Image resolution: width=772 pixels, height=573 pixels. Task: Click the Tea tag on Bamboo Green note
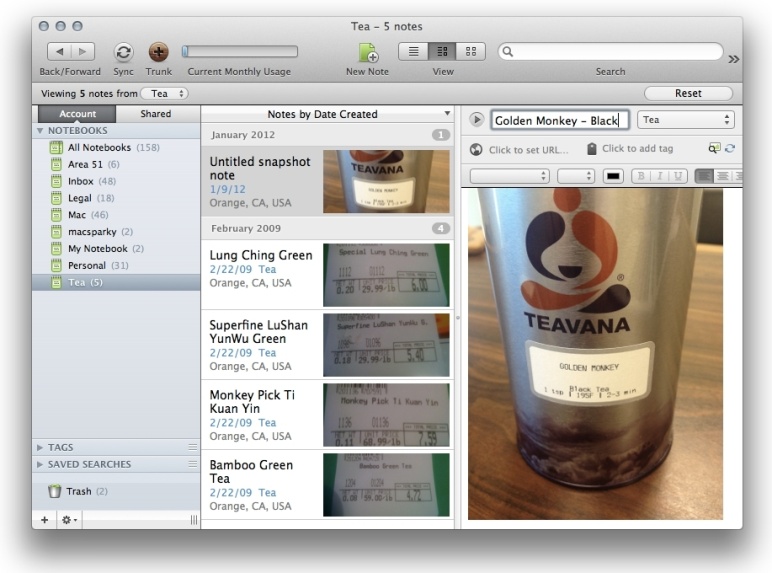tap(267, 493)
